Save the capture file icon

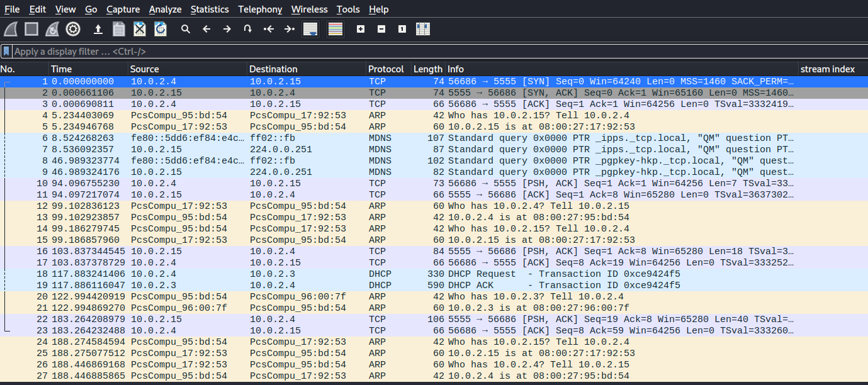pyautogui.click(x=118, y=29)
